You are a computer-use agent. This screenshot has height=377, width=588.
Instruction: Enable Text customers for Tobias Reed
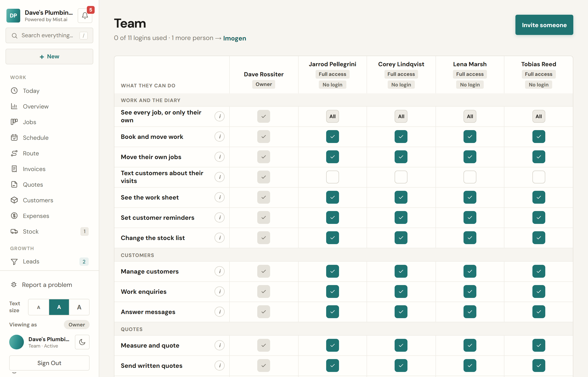539,177
